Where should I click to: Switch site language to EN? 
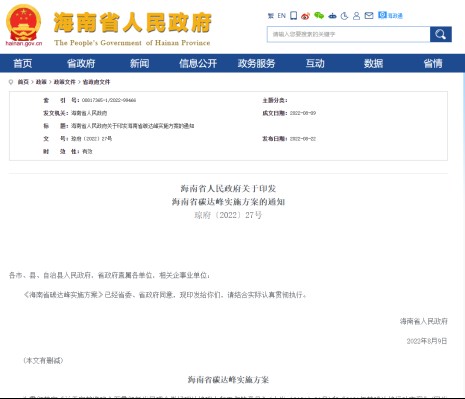[x=282, y=16]
